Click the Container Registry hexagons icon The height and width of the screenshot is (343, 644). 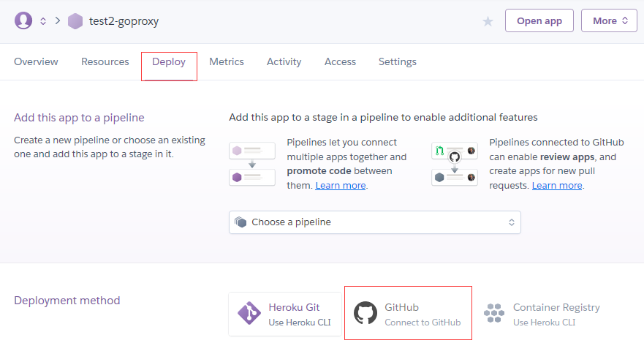click(494, 313)
